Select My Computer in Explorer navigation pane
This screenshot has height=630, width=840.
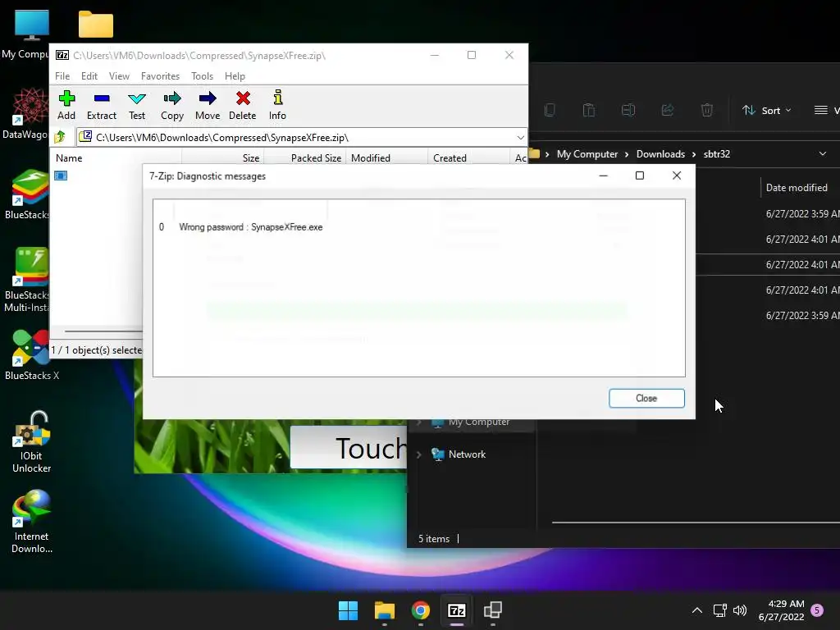479,422
